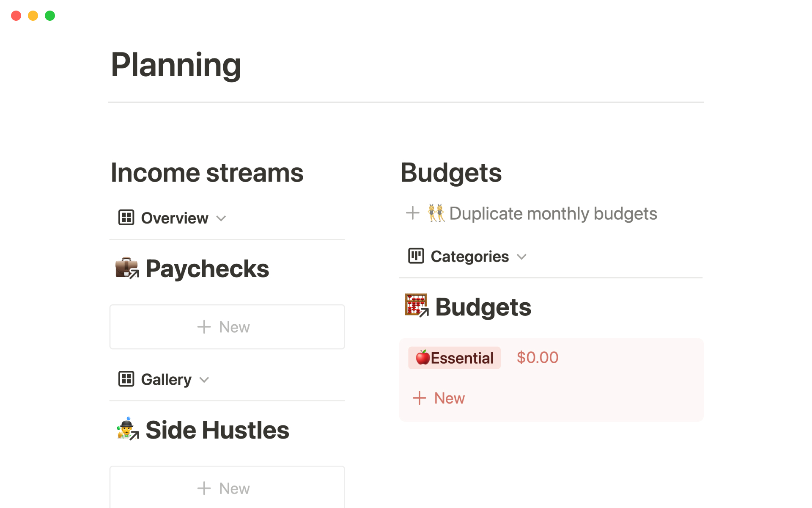This screenshot has height=508, width=812.
Task: Click the Categories board view icon
Action: (416, 256)
